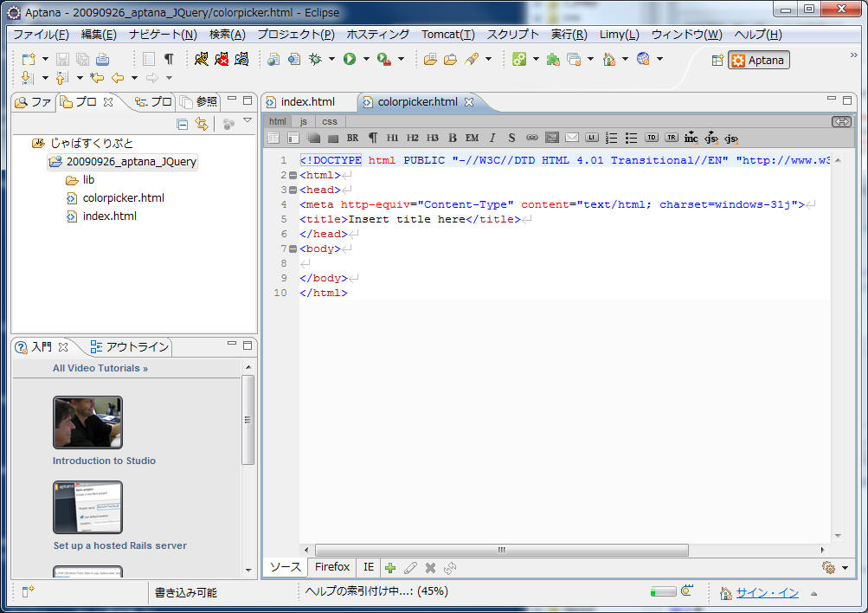The image size is (868, 613).
Task: Insert an H1 heading tag
Action: (x=392, y=138)
